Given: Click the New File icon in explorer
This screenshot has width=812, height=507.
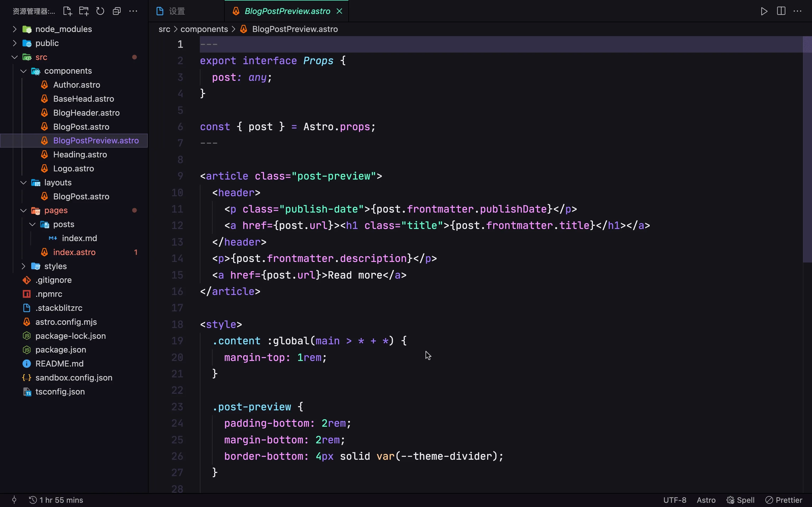Looking at the screenshot, I should [x=67, y=11].
